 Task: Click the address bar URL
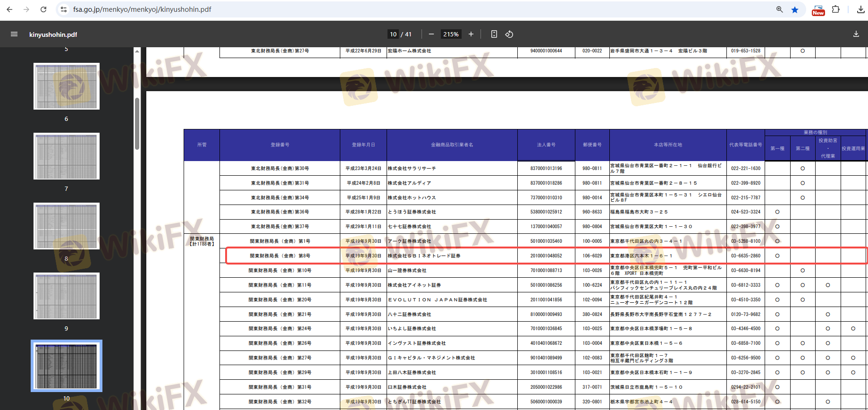coord(142,9)
